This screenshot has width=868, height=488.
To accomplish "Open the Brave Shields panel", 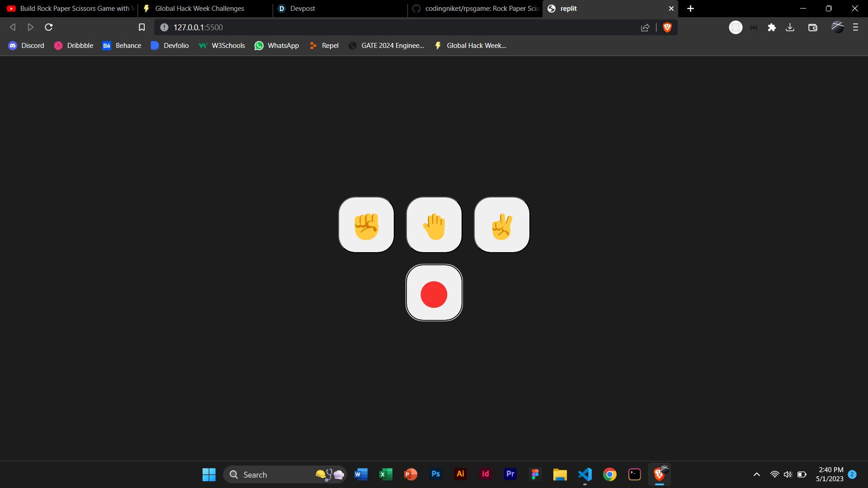I will pos(667,27).
